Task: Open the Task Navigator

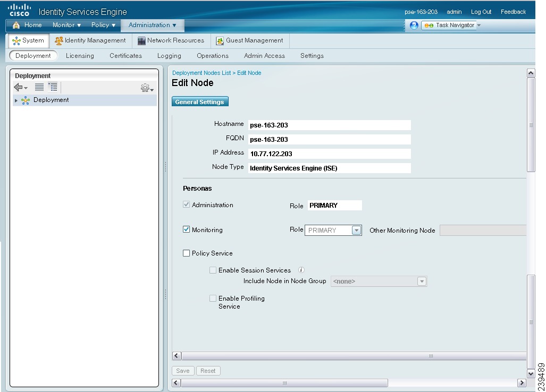Action: tap(449, 25)
